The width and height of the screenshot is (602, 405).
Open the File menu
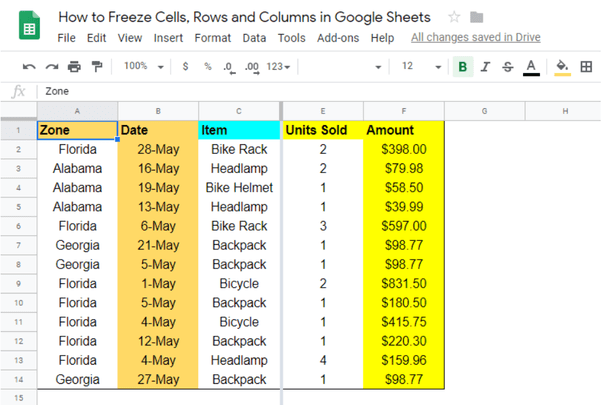tap(66, 38)
